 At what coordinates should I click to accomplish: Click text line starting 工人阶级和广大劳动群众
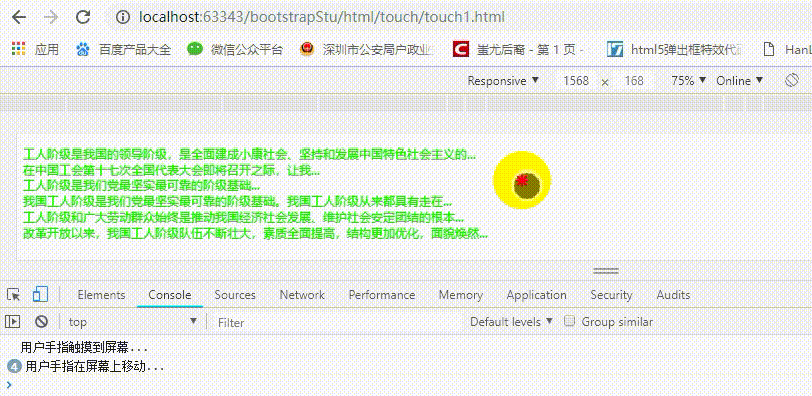pyautogui.click(x=243, y=217)
